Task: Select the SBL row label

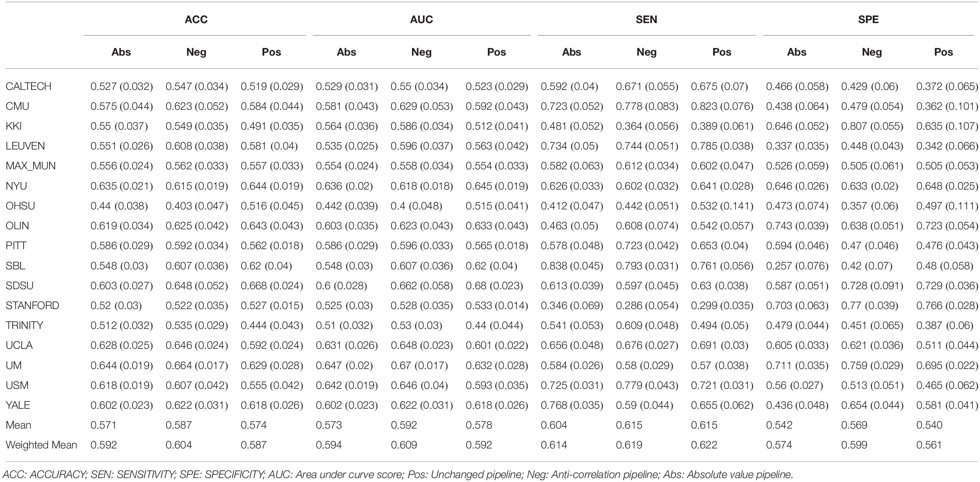Action: coord(15,265)
